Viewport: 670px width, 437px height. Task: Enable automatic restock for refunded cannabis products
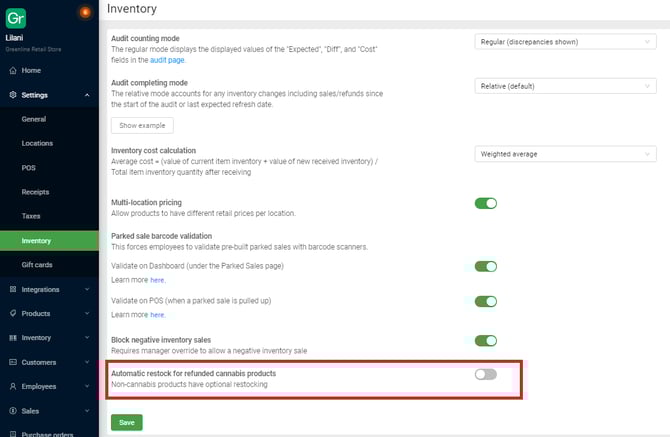point(485,374)
